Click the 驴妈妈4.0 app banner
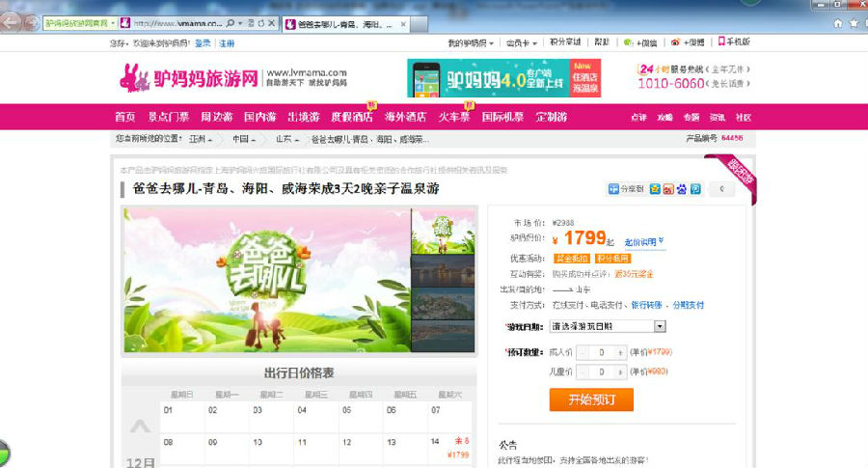This screenshot has width=868, height=468. click(503, 78)
